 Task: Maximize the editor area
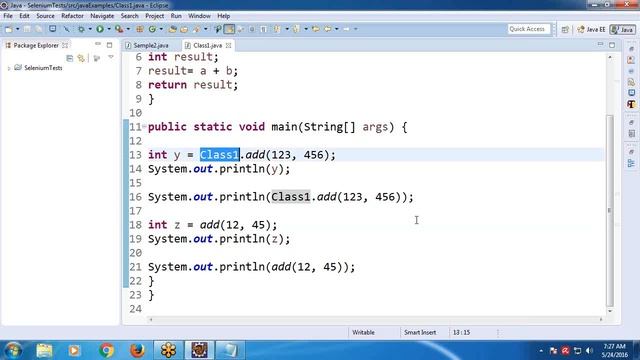click(612, 44)
